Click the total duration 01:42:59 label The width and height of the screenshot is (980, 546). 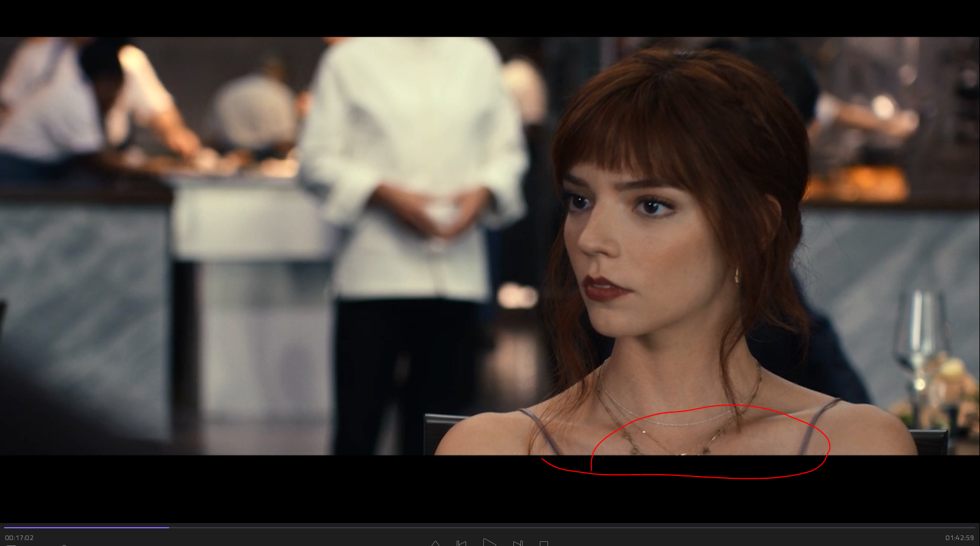959,538
